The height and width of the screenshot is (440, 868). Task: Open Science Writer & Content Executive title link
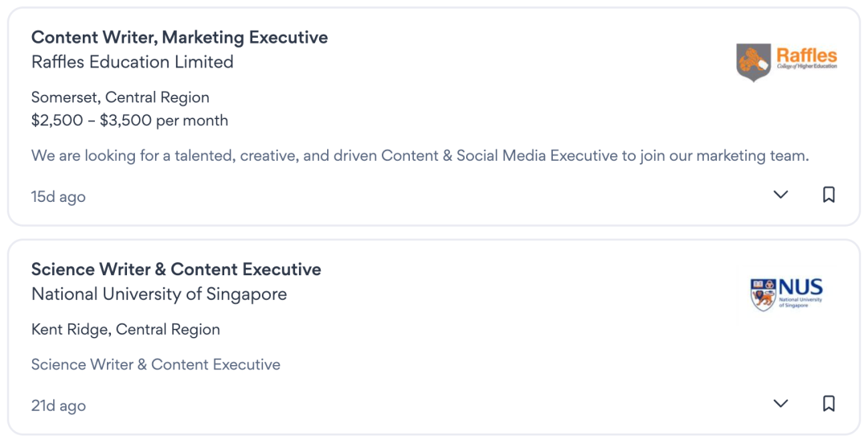point(176,269)
